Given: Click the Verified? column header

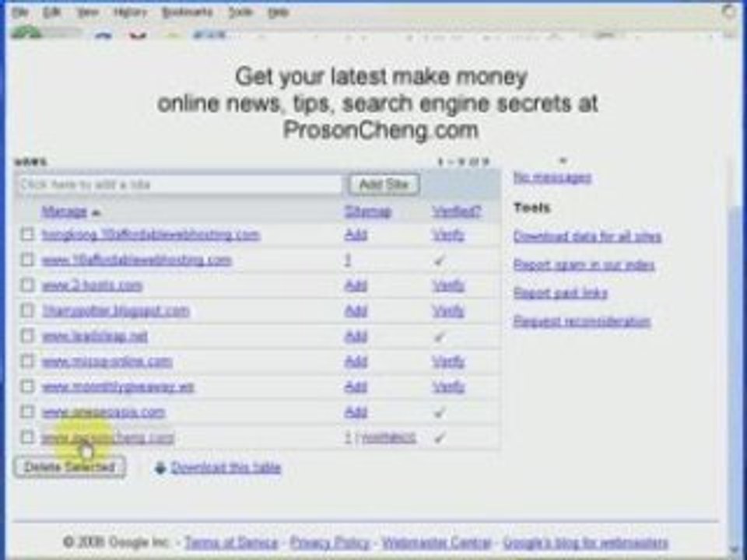Looking at the screenshot, I should pyautogui.click(x=457, y=211).
